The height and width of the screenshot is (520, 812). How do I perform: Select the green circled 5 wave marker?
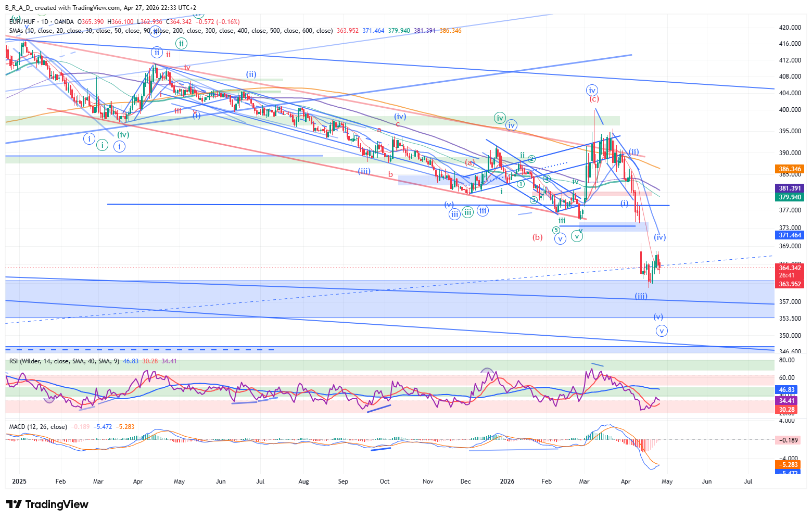coord(556,230)
